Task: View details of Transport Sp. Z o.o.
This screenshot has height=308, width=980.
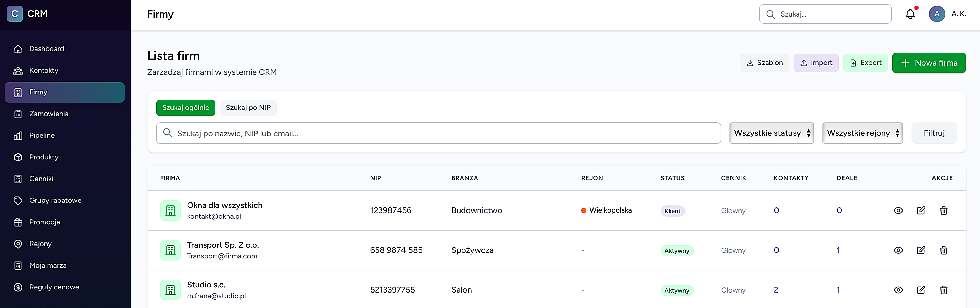Action: tap(898, 250)
